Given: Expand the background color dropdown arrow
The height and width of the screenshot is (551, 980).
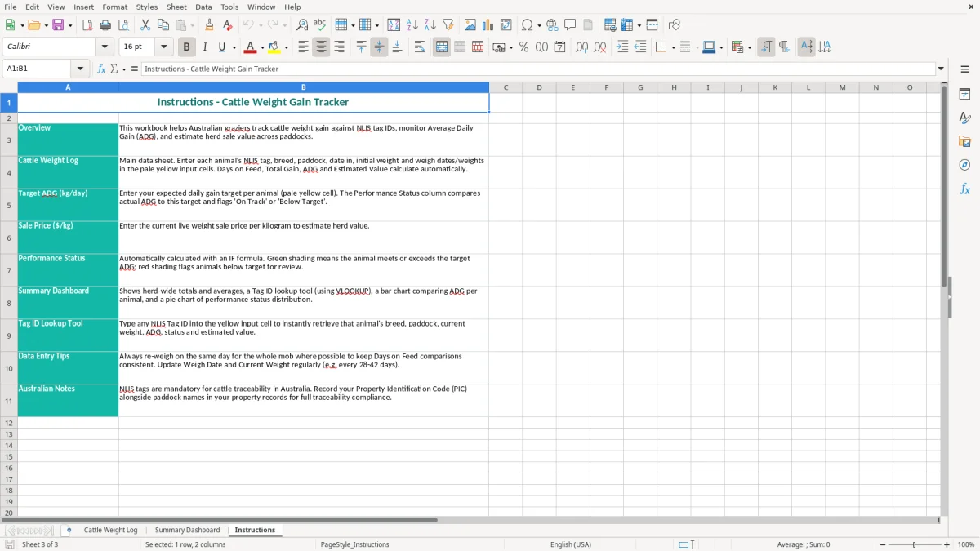Looking at the screenshot, I should point(286,47).
